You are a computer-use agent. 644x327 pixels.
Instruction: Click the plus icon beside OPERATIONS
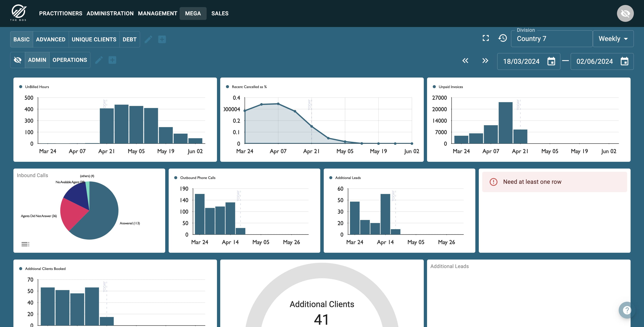tap(112, 60)
